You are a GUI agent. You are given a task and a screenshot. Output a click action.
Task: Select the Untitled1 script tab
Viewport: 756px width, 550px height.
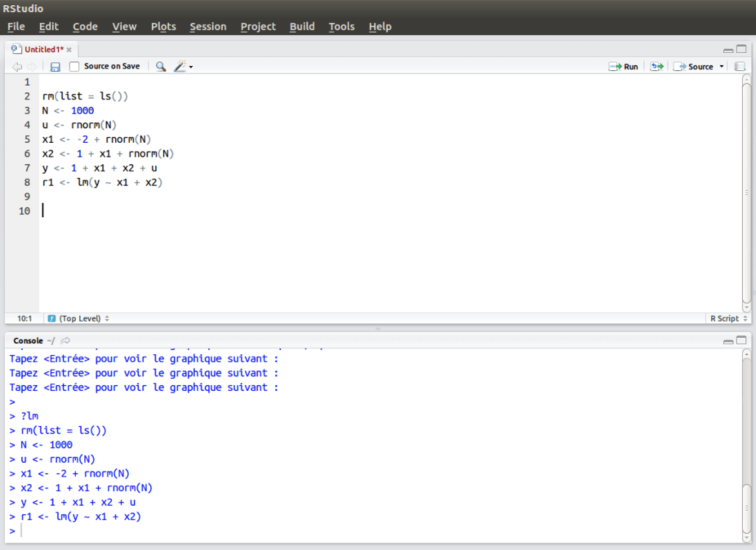(x=44, y=49)
